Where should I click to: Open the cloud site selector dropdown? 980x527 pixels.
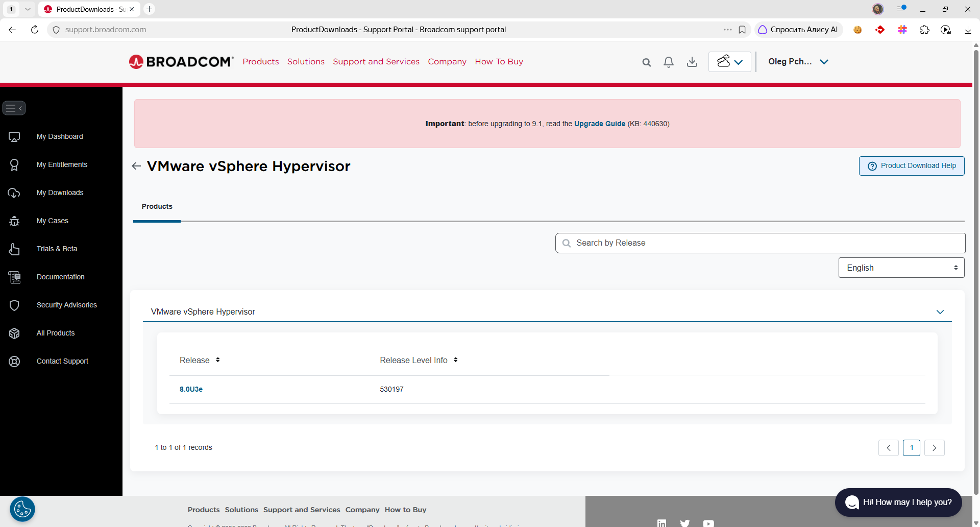click(729, 62)
